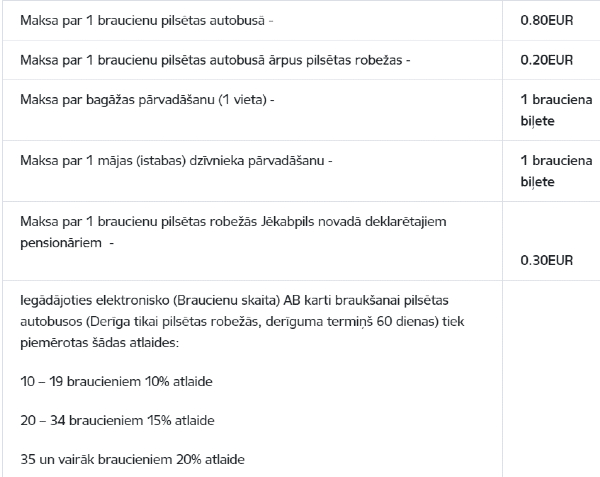Screen dimensions: 600x477
Task: Click the 'ārpus pilsētas robežas' fare row text
Action: (x=335, y=60)
